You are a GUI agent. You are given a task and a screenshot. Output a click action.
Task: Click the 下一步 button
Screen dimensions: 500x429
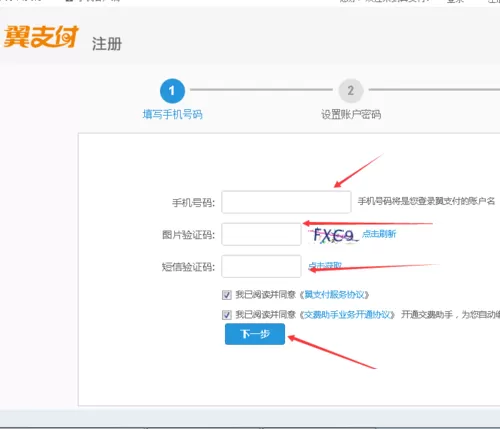[255, 334]
